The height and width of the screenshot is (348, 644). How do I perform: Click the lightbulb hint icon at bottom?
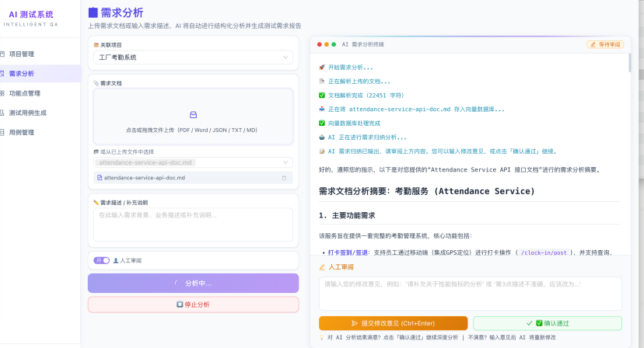[x=322, y=337]
